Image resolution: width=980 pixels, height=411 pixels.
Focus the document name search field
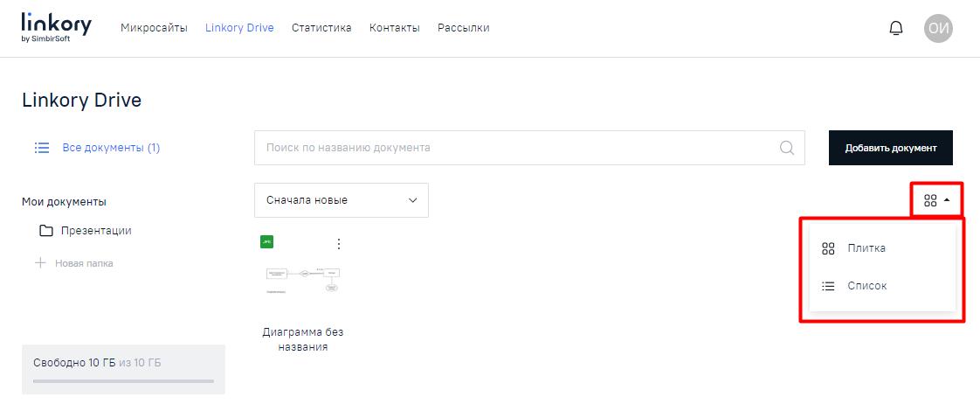point(529,148)
